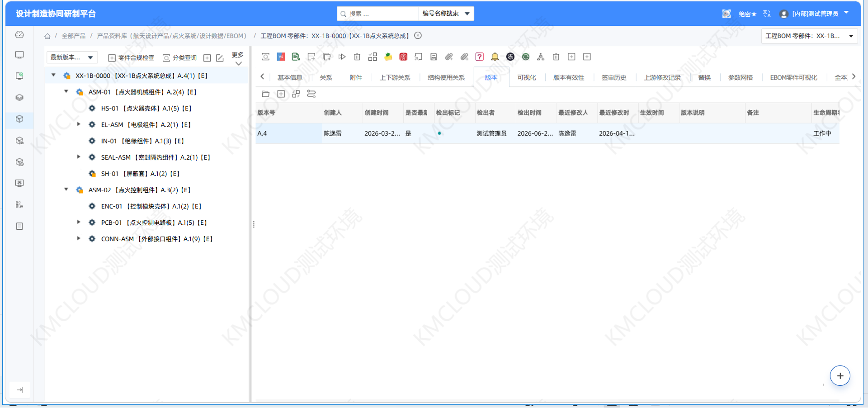The height and width of the screenshot is (408, 868).
Task: Click the yellow bell notification icon
Action: [495, 57]
